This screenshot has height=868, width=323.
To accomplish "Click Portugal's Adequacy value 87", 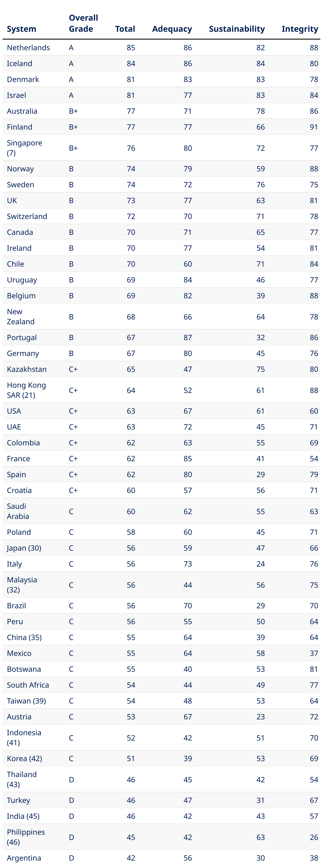I will [187, 337].
